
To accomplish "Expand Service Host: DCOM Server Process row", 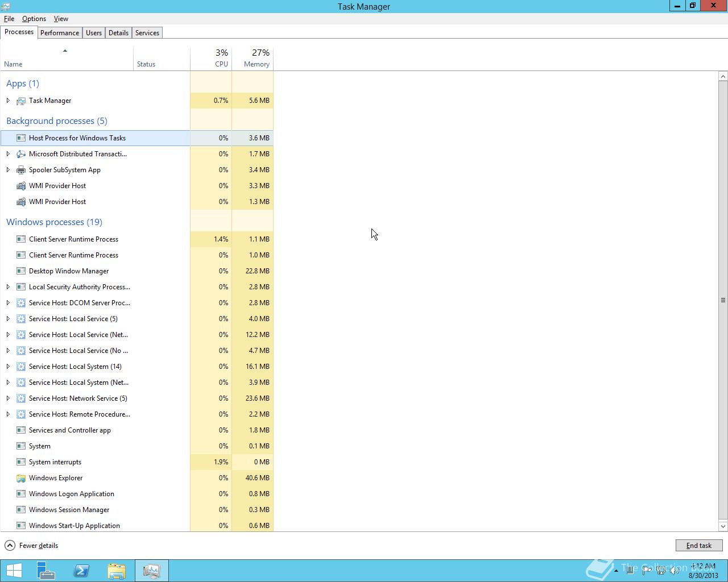I will click(8, 303).
